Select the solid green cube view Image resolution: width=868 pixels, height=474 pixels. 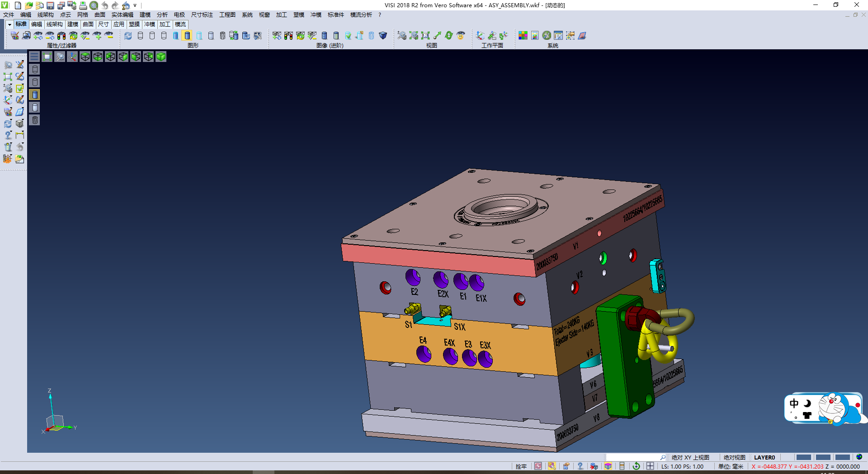[161, 57]
